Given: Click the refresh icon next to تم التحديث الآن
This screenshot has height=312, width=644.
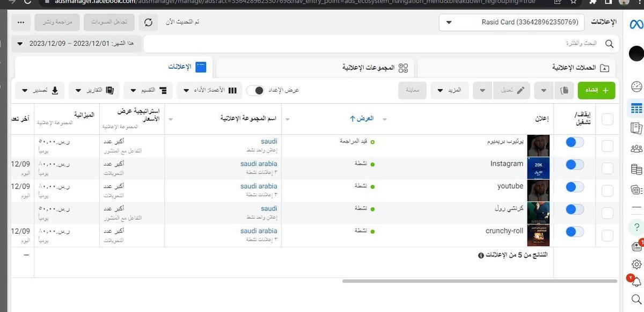Looking at the screenshot, I should coord(148,22).
